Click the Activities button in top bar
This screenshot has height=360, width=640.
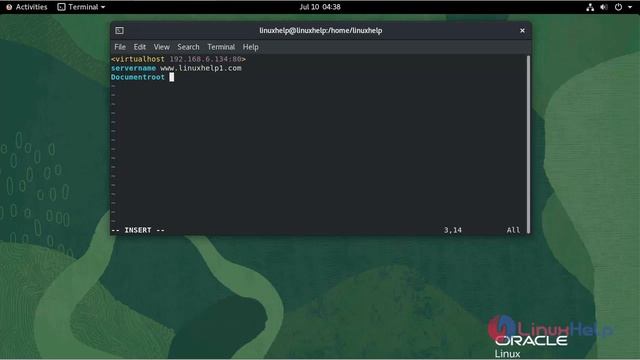coord(27,7)
